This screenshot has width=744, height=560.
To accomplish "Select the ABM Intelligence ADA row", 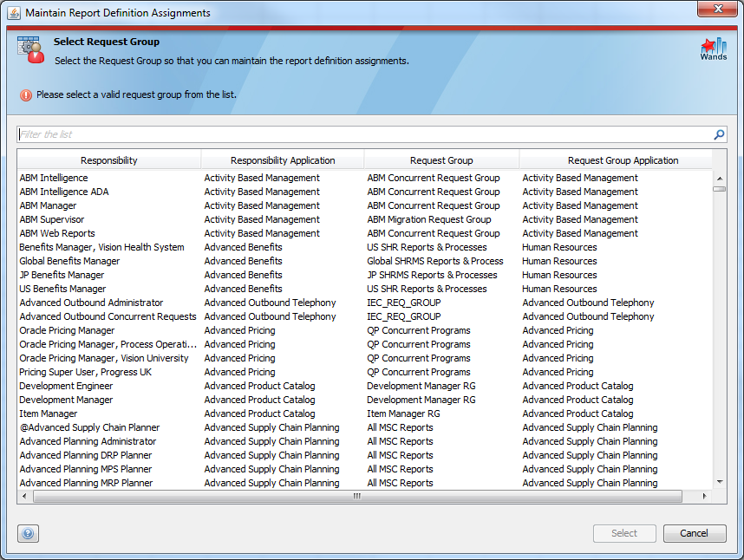I will point(364,192).
